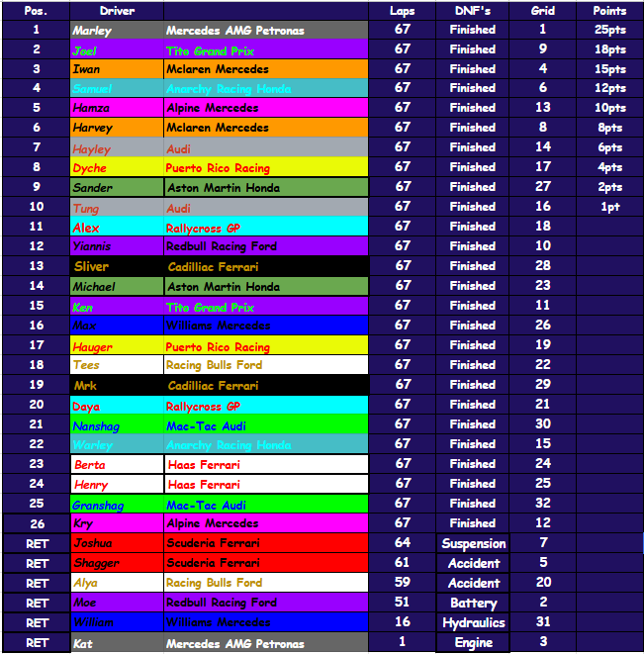Select driver cell Daya

click(117, 405)
